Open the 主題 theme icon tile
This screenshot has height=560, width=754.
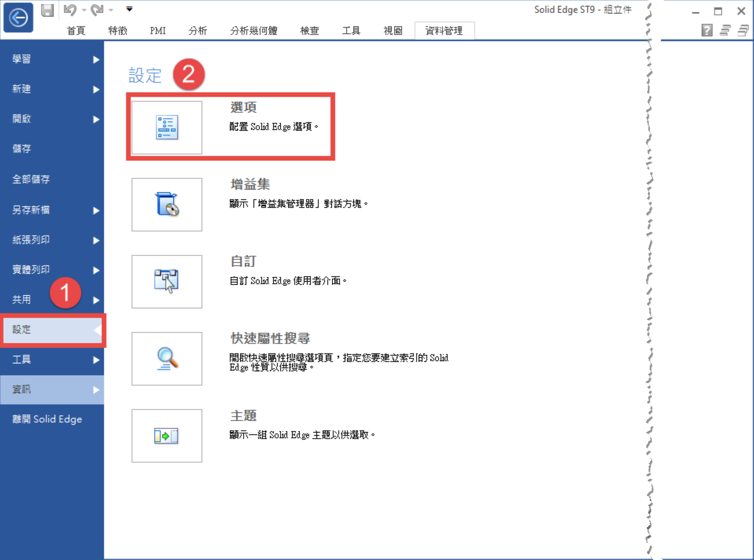[167, 435]
